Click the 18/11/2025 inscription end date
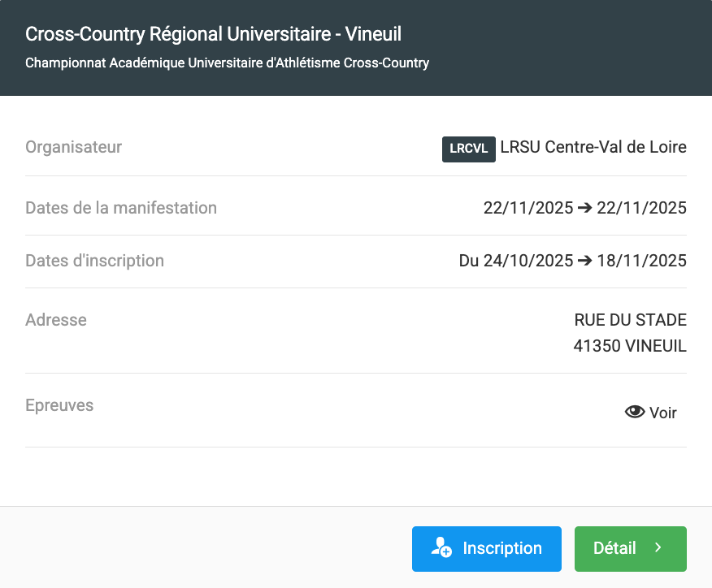The image size is (712, 588). tap(642, 261)
